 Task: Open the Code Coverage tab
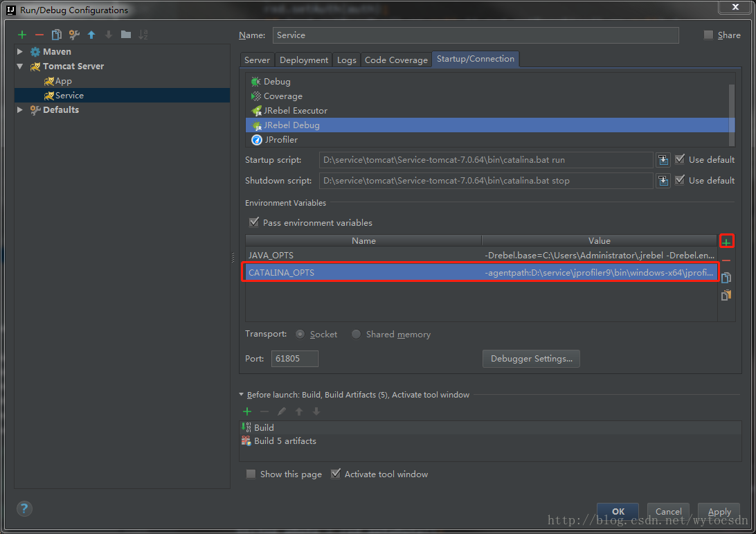pyautogui.click(x=396, y=60)
